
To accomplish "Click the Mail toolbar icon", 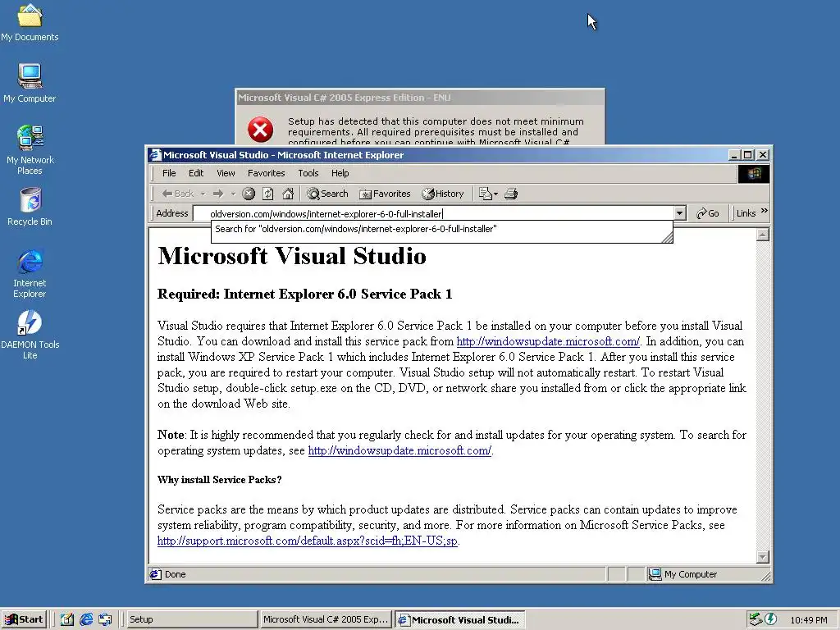I will (485, 194).
